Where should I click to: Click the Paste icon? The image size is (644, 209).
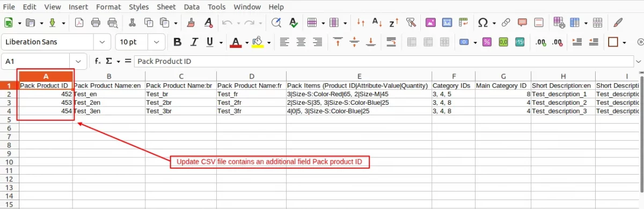[164, 23]
